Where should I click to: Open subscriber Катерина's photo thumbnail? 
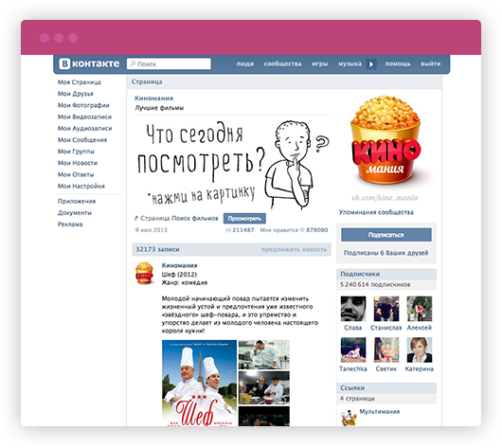coord(420,349)
